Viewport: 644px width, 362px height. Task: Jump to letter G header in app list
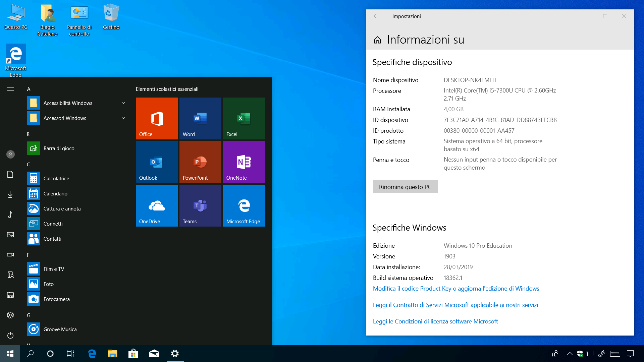tap(29, 315)
